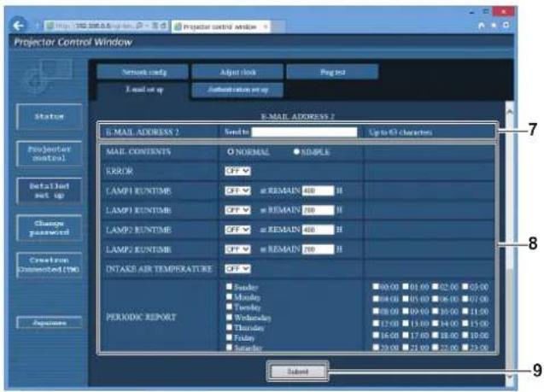Click the second LAMP2 REMAIN hours field (200)
Viewport: 544px width, 392px height.
point(318,249)
